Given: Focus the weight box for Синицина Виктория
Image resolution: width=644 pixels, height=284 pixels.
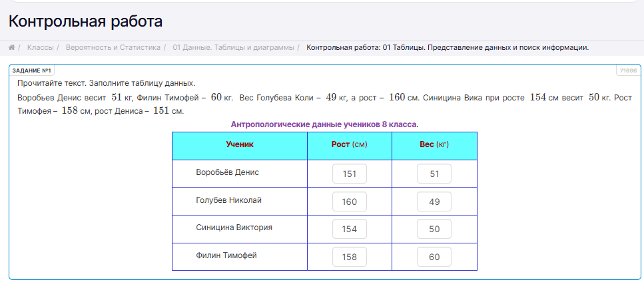Looking at the screenshot, I should (x=434, y=229).
